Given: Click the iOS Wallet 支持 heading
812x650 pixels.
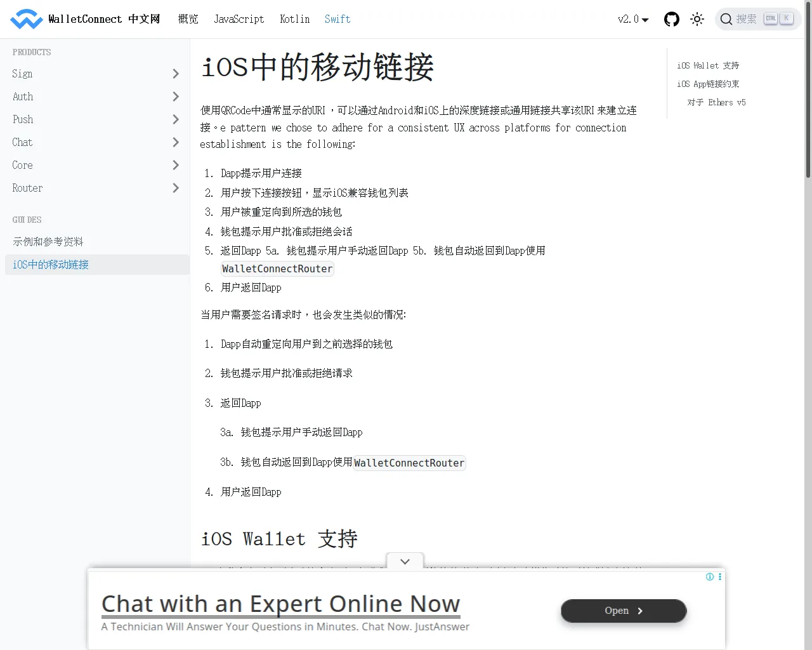Looking at the screenshot, I should (x=279, y=539).
